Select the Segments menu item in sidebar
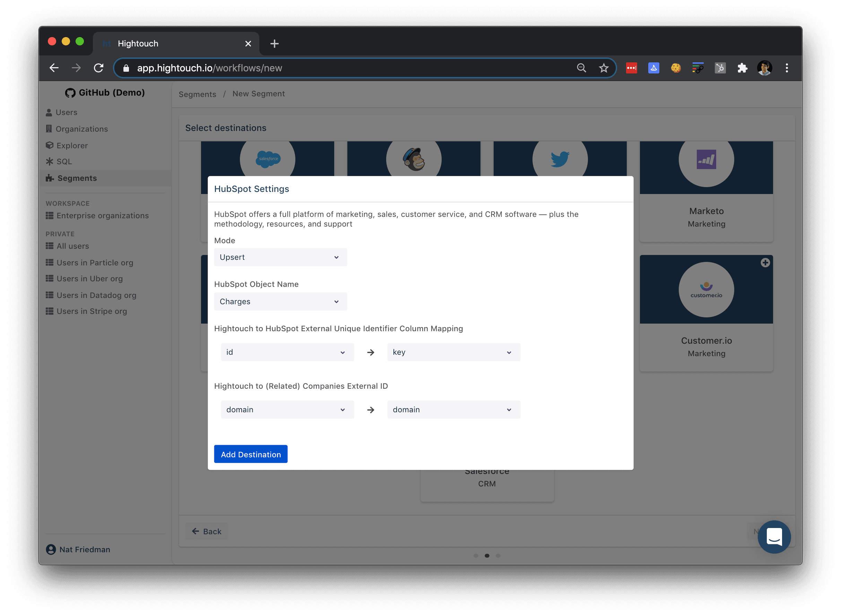Screen dimensions: 841x616 [x=77, y=177]
